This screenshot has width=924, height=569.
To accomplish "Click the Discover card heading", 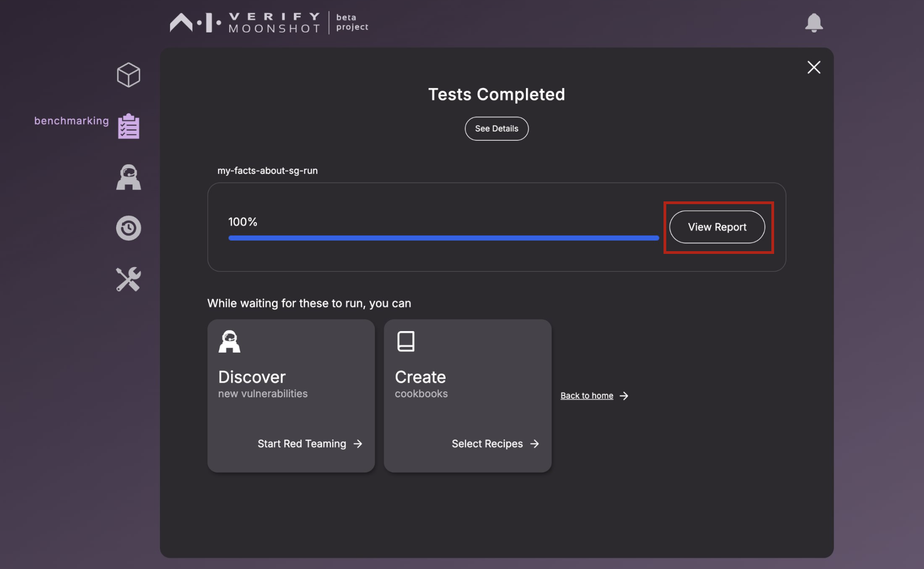I will (252, 377).
